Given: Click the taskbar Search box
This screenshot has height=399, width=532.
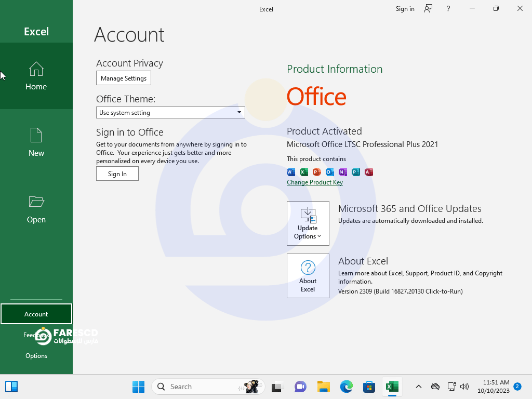Looking at the screenshot, I should pyautogui.click(x=208, y=387).
